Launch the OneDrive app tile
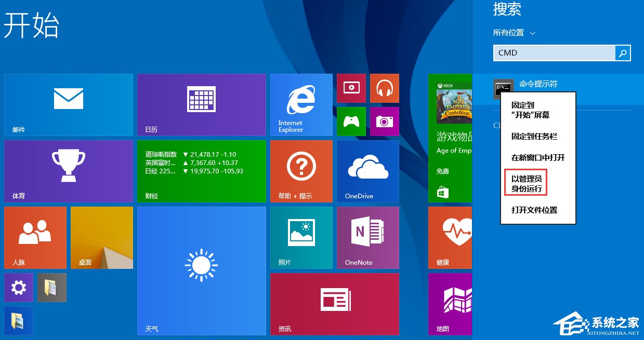 click(367, 171)
